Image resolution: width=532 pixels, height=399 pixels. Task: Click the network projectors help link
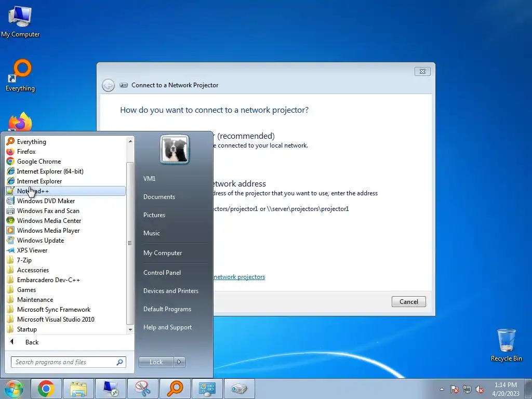click(x=239, y=277)
